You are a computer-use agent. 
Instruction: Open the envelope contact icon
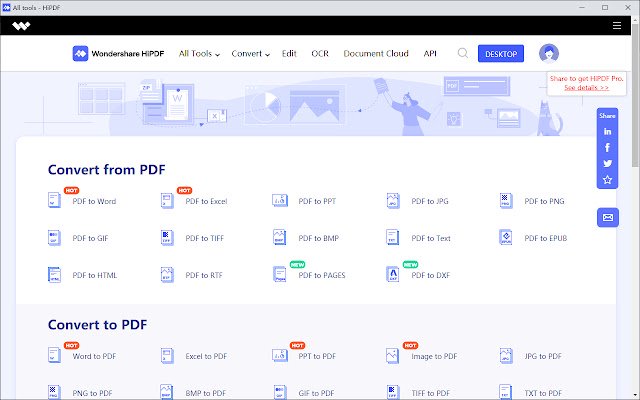tap(608, 217)
